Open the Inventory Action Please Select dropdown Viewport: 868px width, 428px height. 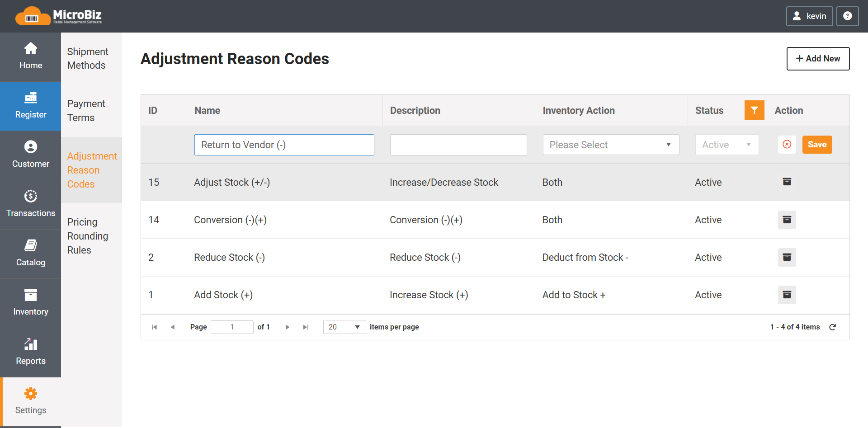(x=611, y=145)
